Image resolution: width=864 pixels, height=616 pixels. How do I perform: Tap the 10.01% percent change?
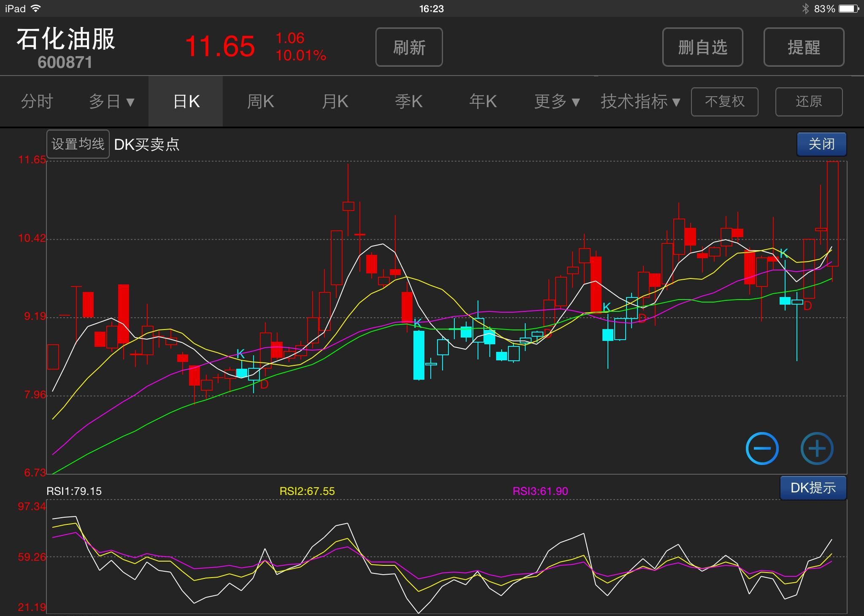301,55
